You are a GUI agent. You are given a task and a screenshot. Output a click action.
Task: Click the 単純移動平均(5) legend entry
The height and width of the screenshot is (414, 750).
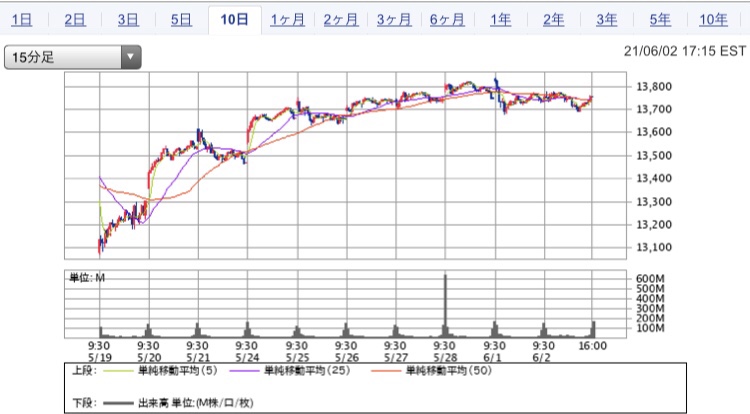tap(177, 370)
